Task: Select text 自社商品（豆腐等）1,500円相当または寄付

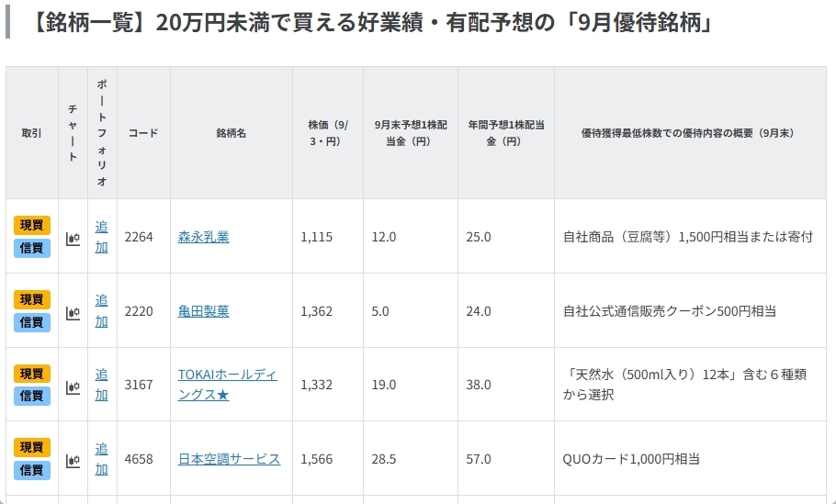Action: (x=688, y=237)
